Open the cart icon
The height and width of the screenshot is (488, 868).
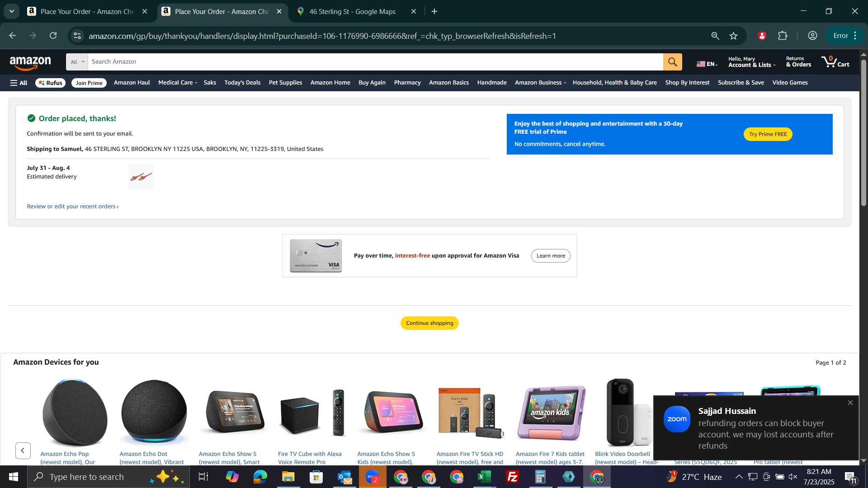point(835,62)
